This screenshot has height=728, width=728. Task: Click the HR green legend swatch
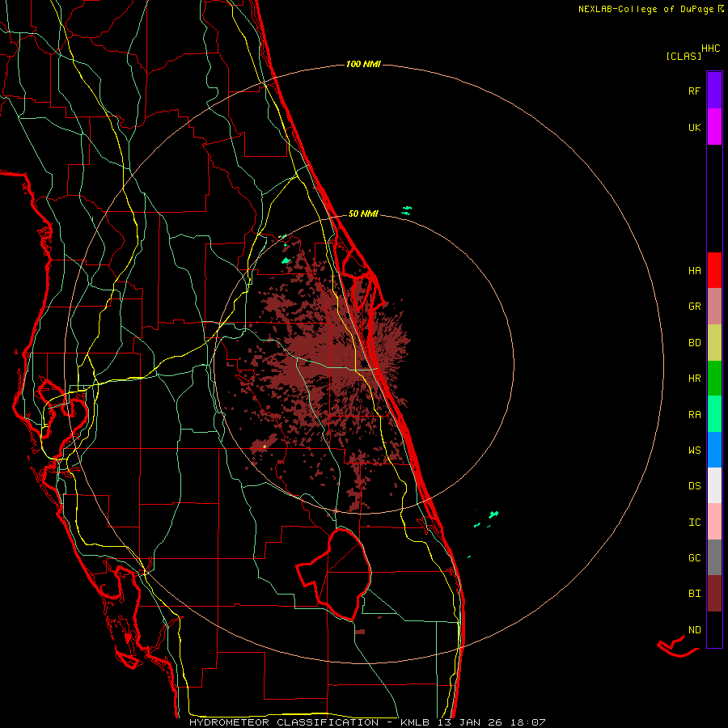click(x=714, y=379)
